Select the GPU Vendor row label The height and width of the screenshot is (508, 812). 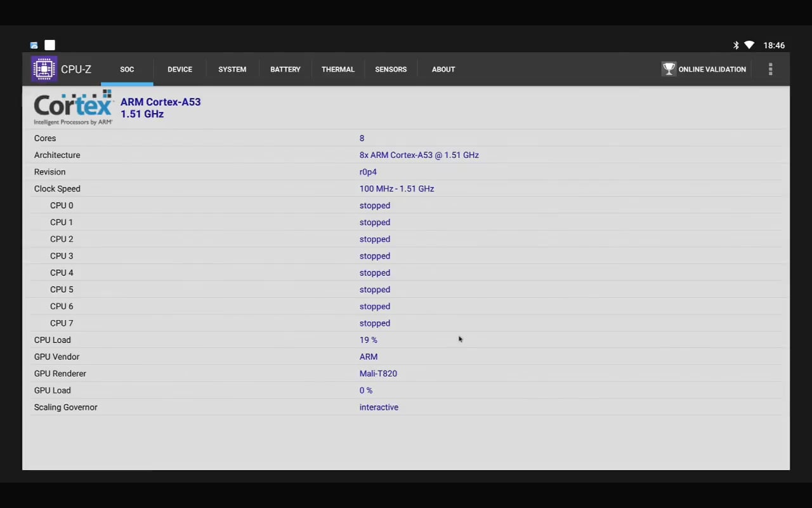point(56,357)
